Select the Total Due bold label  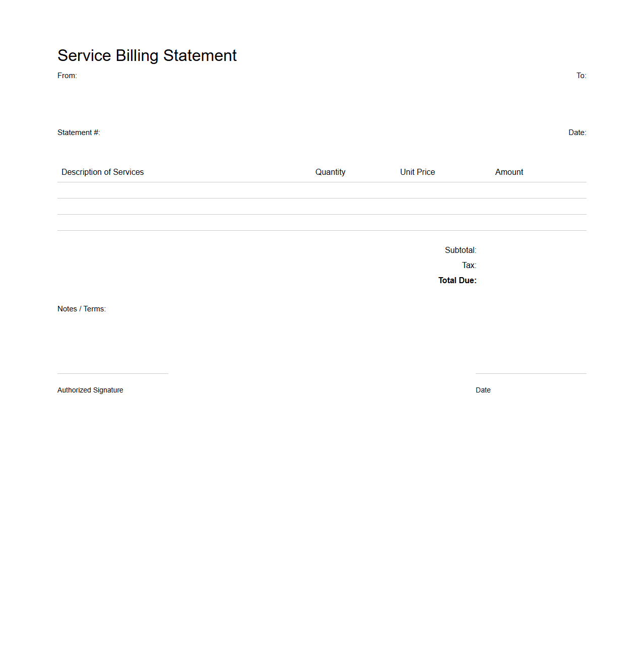(457, 280)
